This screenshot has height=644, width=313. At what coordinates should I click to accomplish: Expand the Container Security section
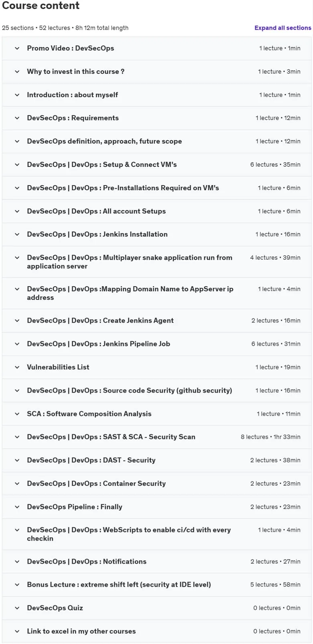pos(156,483)
